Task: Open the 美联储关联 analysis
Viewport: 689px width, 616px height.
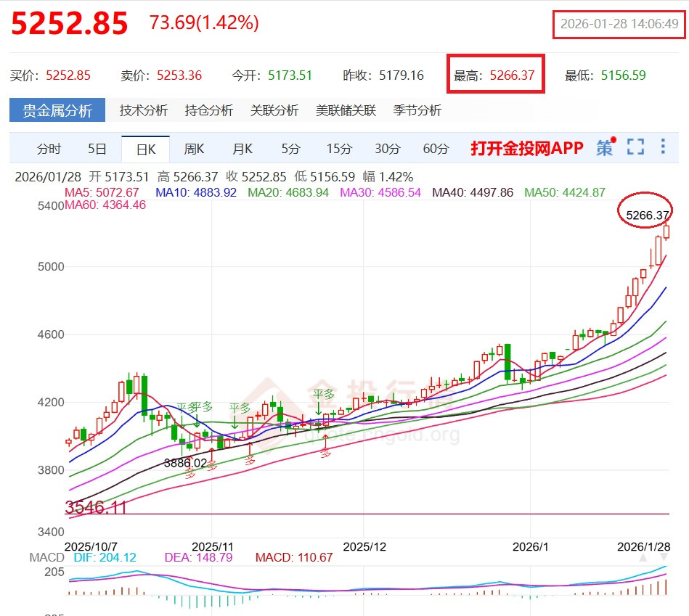Action: coord(346,110)
